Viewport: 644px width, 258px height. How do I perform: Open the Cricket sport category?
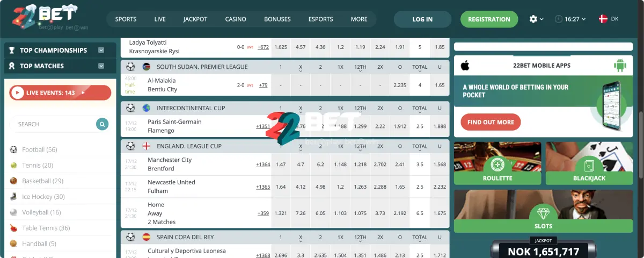pos(36,256)
